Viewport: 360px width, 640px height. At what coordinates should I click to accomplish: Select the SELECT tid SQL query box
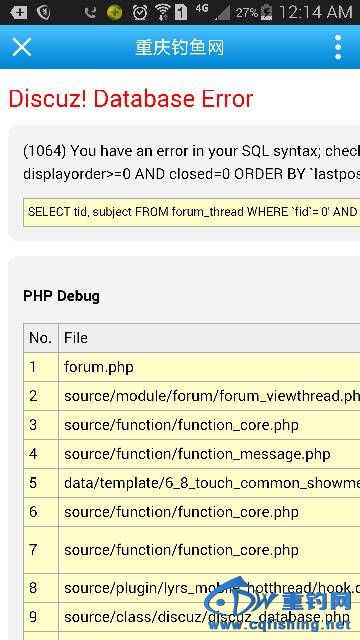coord(191,212)
